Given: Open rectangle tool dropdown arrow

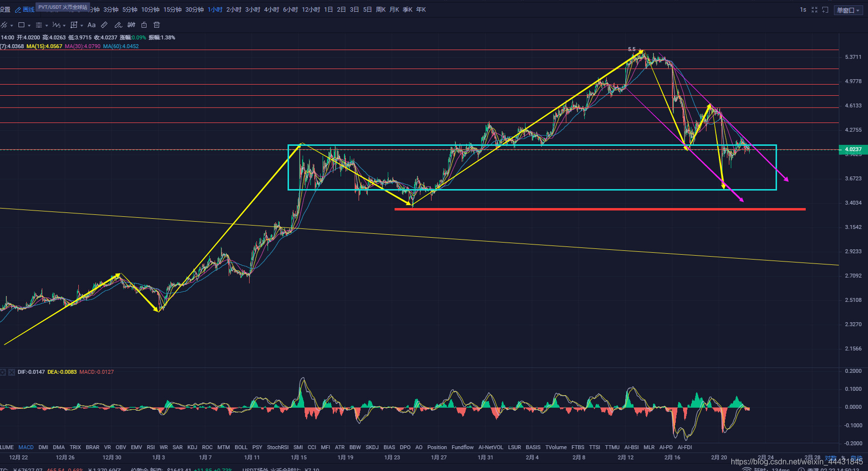Looking at the screenshot, I should click(29, 25).
